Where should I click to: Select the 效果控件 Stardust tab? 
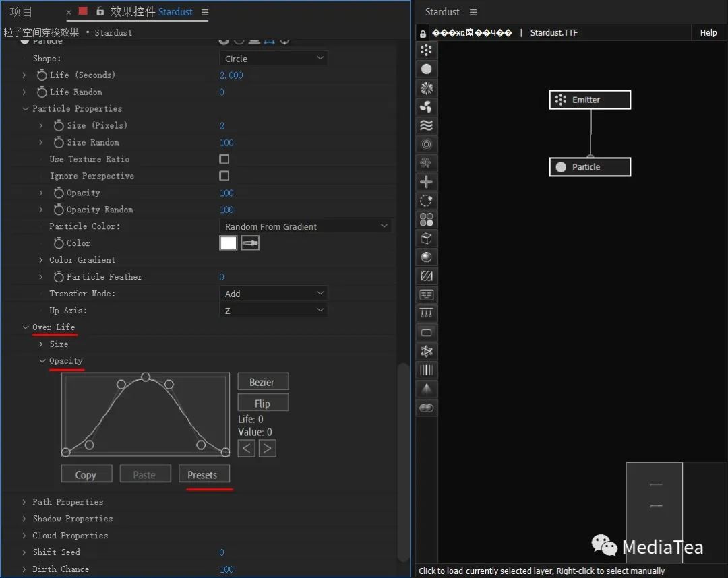pos(151,11)
